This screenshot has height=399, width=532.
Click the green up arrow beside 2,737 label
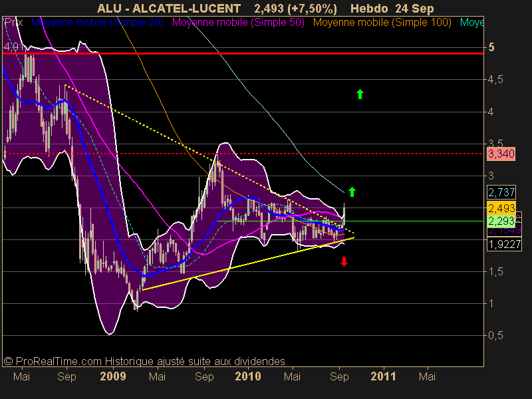352,192
